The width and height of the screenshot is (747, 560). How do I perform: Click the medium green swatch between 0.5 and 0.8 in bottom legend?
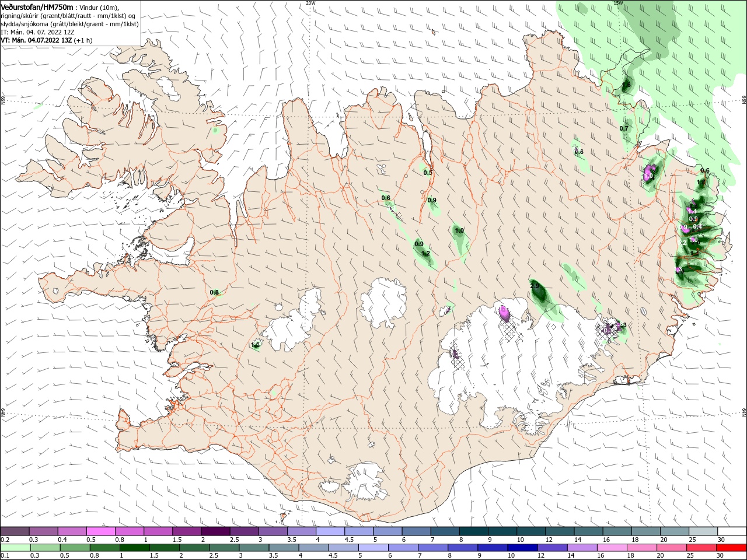(x=75, y=548)
